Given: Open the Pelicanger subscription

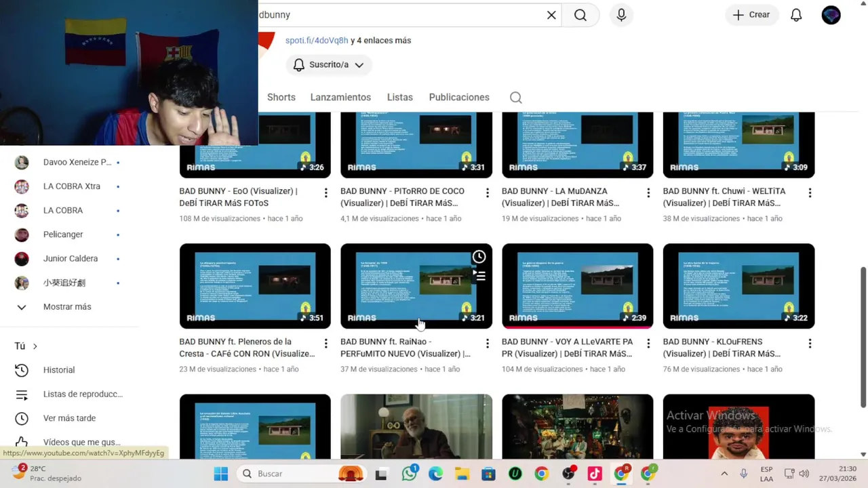Looking at the screenshot, I should click(68, 235).
